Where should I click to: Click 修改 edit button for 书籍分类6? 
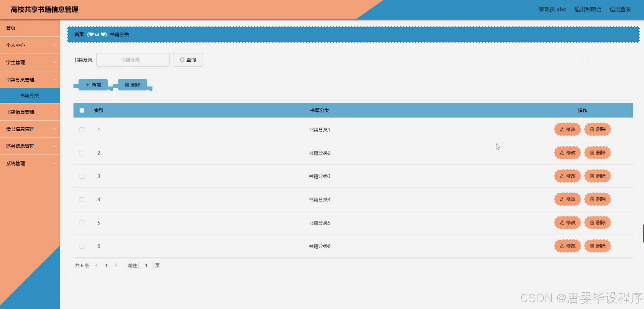[568, 246]
